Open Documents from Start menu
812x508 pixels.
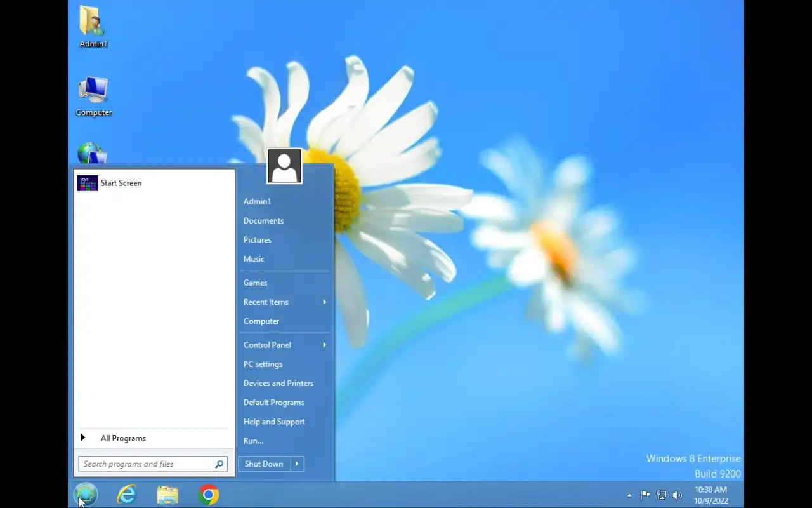pyautogui.click(x=263, y=221)
